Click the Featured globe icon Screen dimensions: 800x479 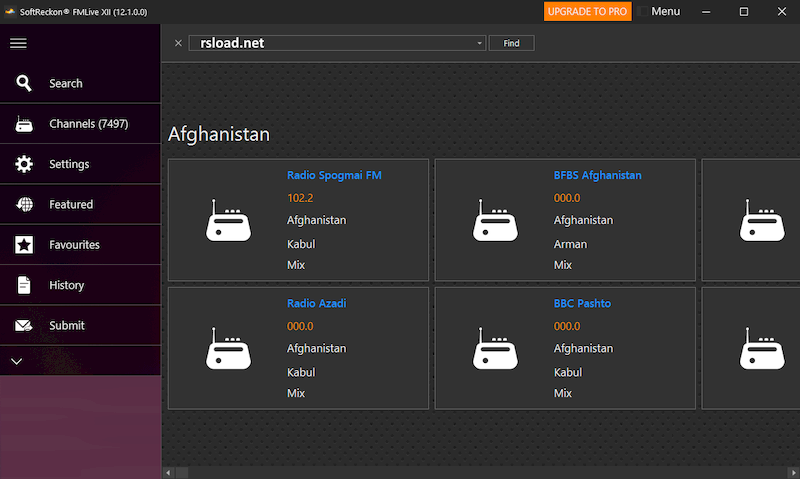pos(25,204)
